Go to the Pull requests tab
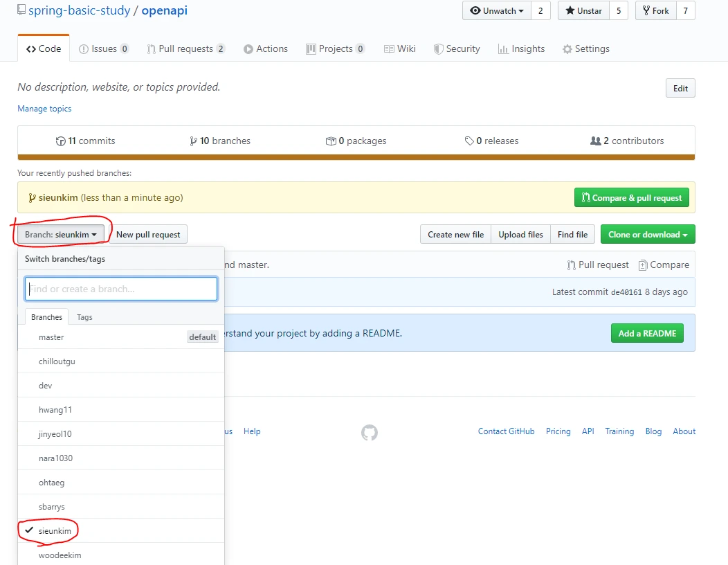Image resolution: width=728 pixels, height=565 pixels. [x=185, y=48]
